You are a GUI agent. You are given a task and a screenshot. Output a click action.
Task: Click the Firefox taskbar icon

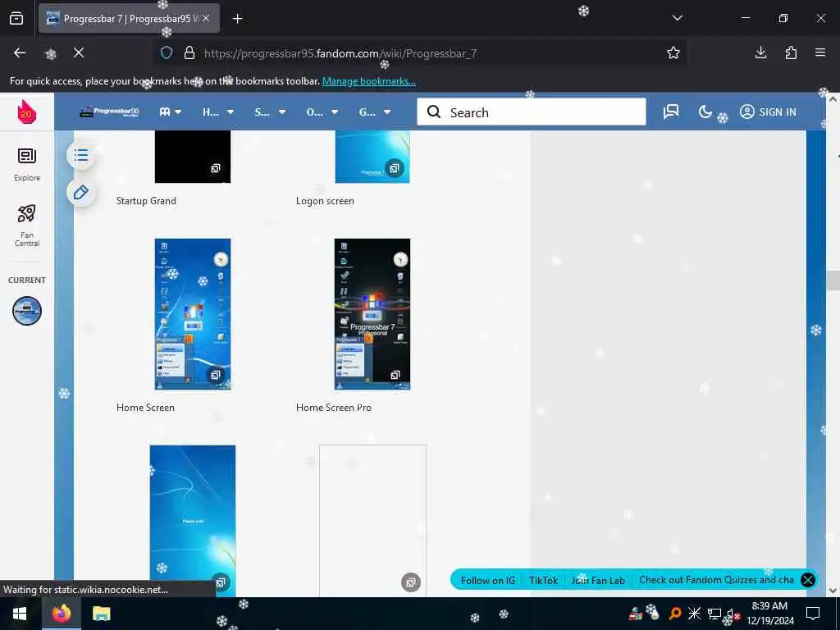(x=61, y=614)
